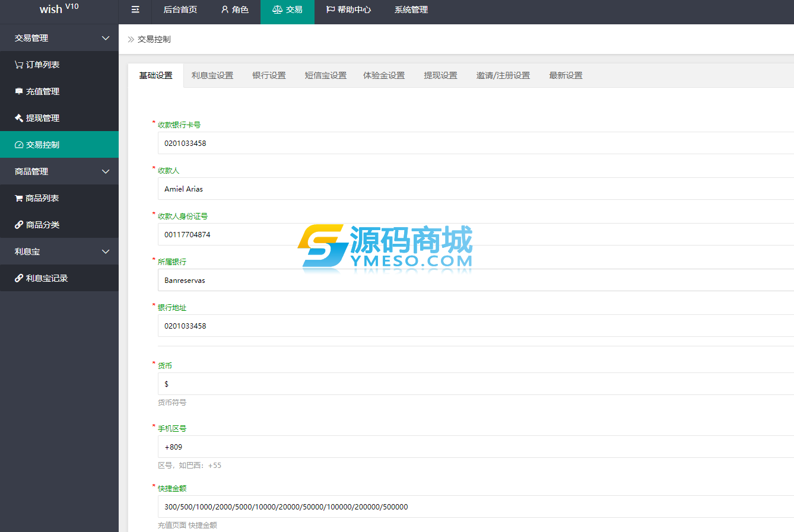Screen dimensions: 794x532
Task: Open 利息宝记录 in sidebar
Action: coord(59,278)
